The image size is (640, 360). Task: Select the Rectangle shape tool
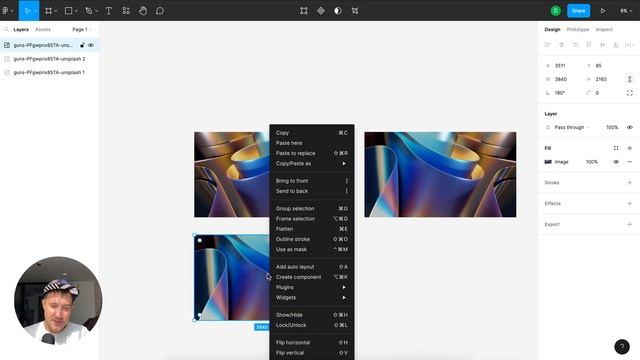tap(69, 11)
